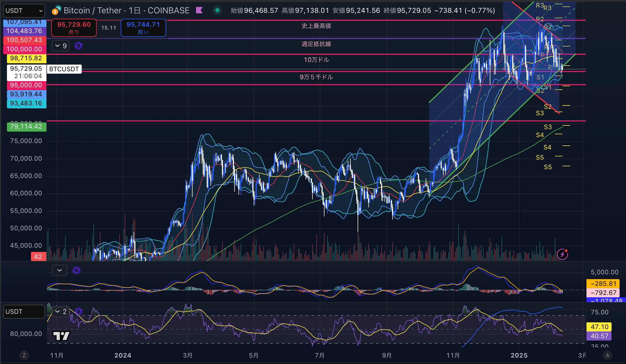Click the 5,000.00 MACD axis tick
This screenshot has width=626, height=364.
[x=605, y=272]
